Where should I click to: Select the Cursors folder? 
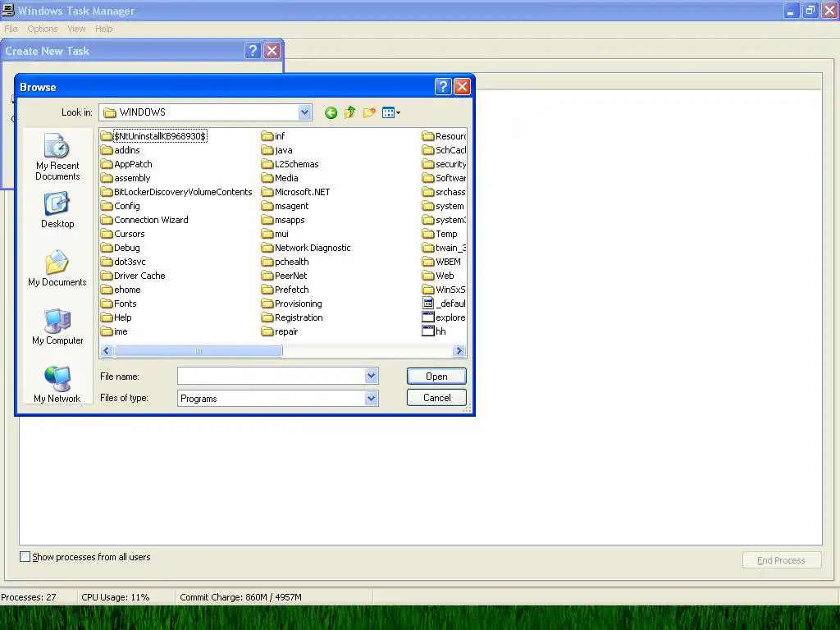click(123, 234)
